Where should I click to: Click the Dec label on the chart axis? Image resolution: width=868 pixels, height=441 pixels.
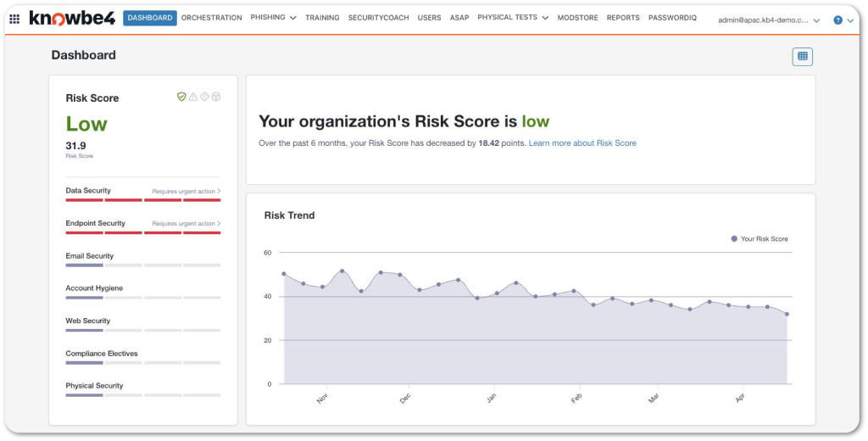(405, 398)
